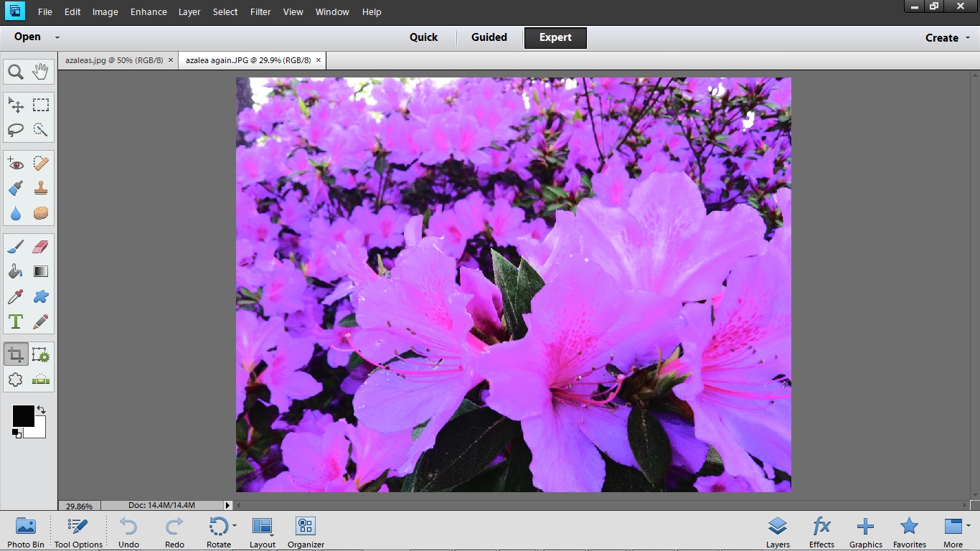Close the azaleas.jpg tab

pos(171,60)
